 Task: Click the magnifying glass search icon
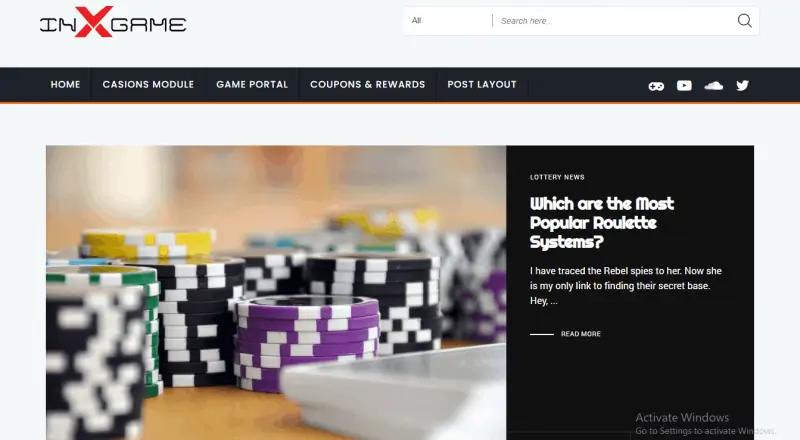[x=744, y=20]
